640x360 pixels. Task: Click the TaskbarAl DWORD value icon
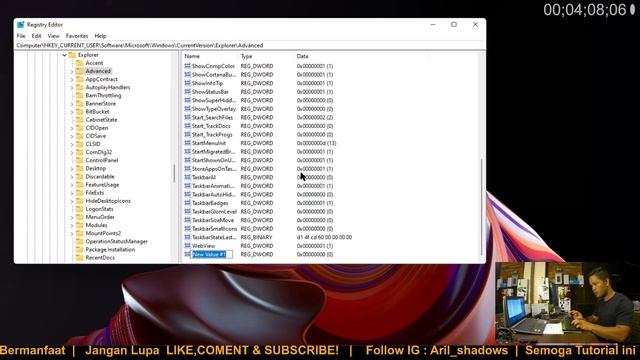point(187,177)
